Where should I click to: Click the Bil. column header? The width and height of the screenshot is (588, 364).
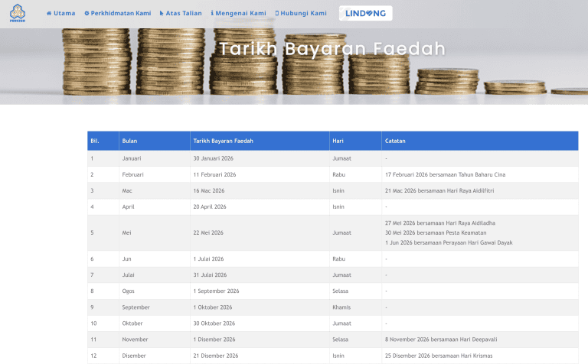[x=95, y=141]
